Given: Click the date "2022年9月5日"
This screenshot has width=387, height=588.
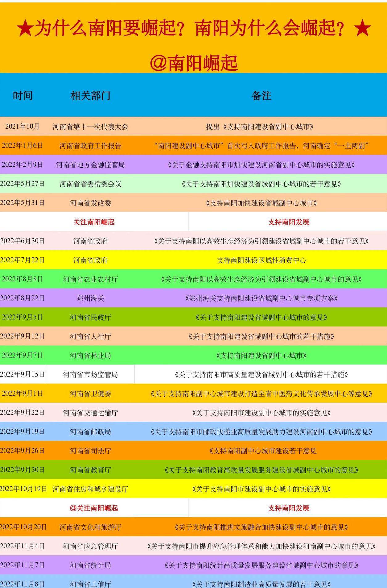Looking at the screenshot, I should coord(23,317).
